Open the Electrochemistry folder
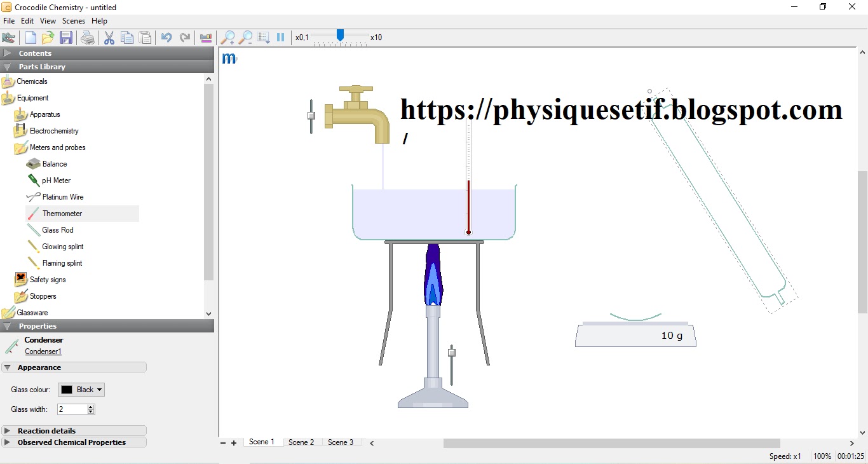The width and height of the screenshot is (868, 464). pyautogui.click(x=46, y=131)
